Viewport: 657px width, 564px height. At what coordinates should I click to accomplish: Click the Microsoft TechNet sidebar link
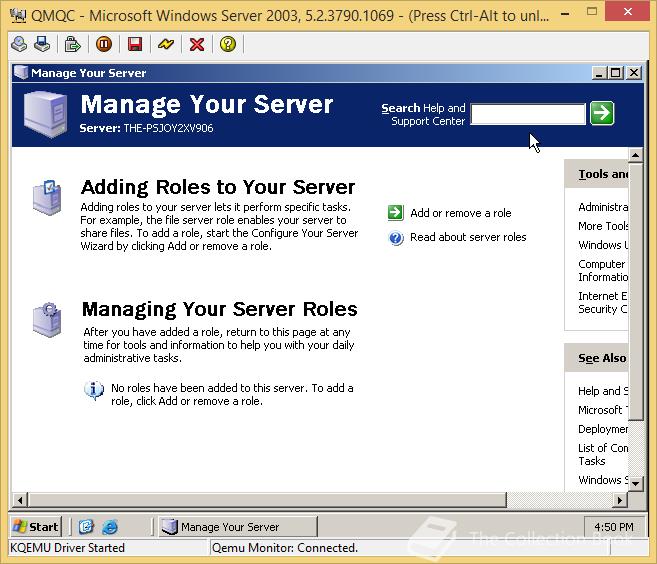pos(603,410)
